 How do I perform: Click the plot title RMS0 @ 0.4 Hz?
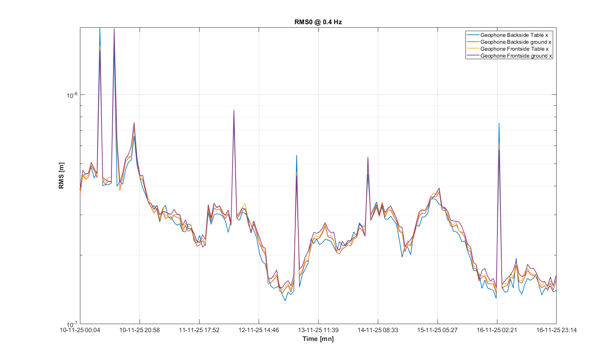[x=318, y=22]
